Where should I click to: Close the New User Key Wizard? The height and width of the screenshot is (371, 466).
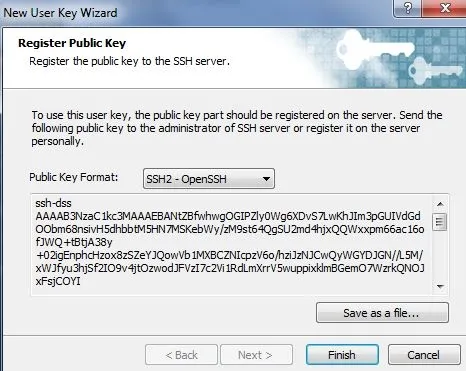tap(445, 8)
